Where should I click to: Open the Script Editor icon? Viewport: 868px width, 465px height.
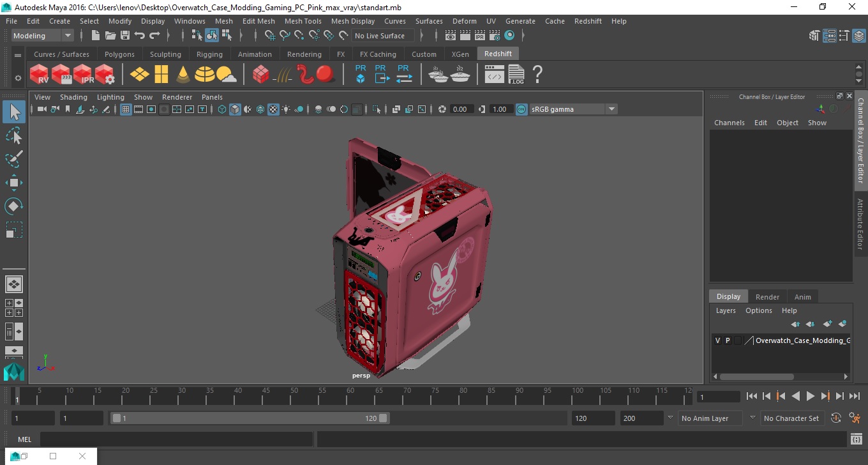click(857, 439)
